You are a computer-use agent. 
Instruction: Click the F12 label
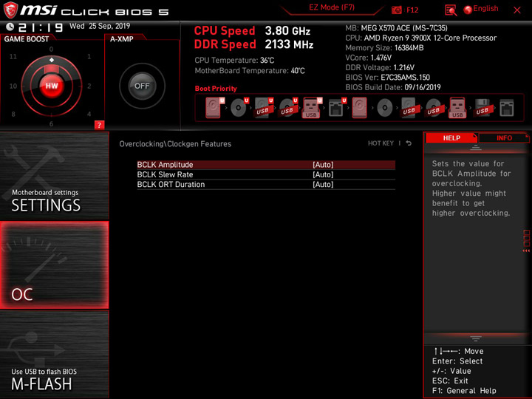click(412, 10)
